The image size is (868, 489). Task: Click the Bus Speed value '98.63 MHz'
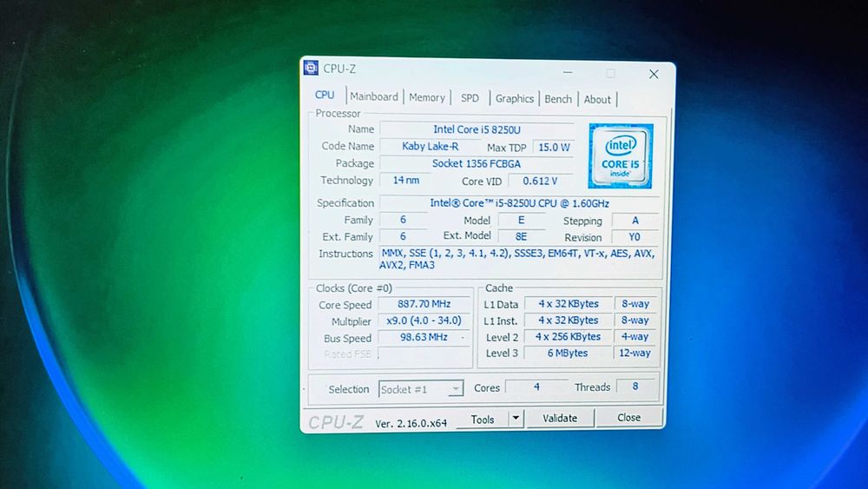424,337
